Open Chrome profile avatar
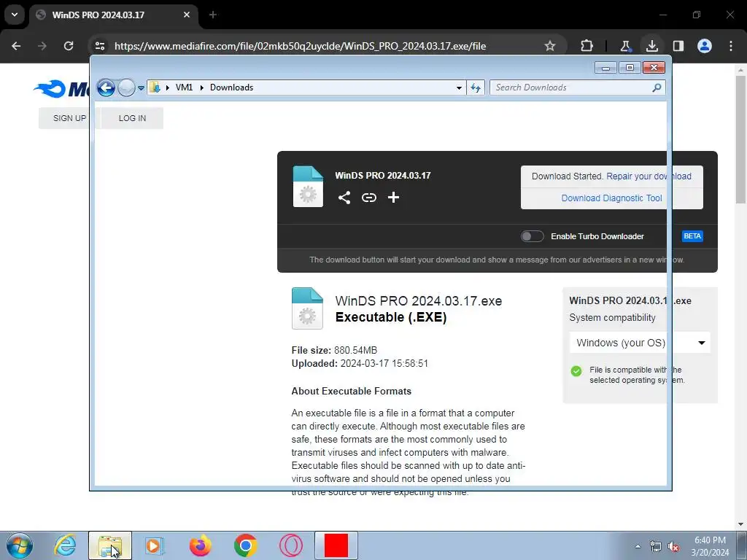This screenshot has height=560, width=747. pos(705,46)
